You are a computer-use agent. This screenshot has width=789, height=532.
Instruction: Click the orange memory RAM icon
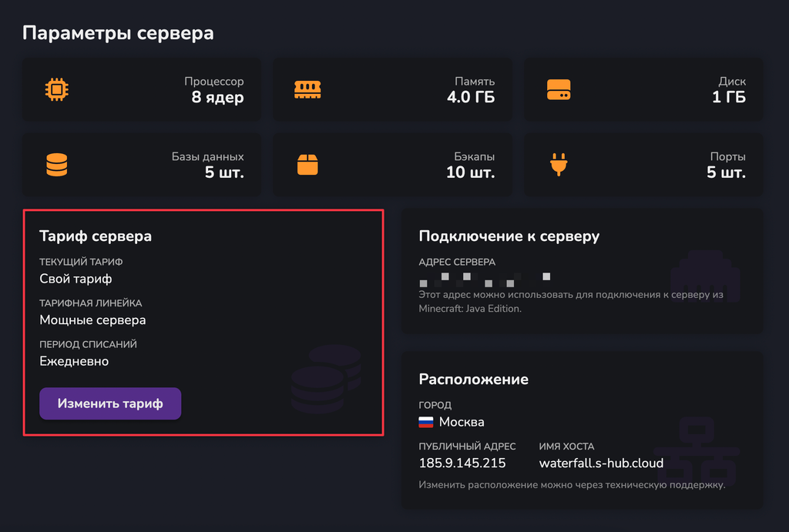307,89
